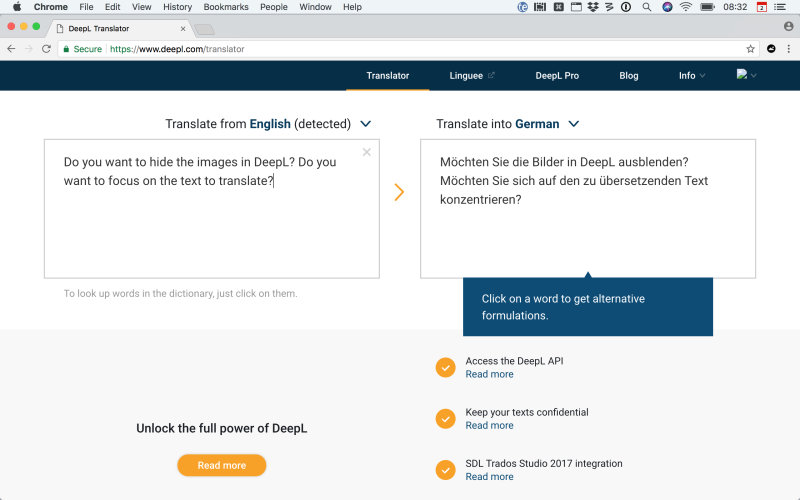
Task: Click the barcode-style icon in the menu bar
Action: pyautogui.click(x=540, y=7)
